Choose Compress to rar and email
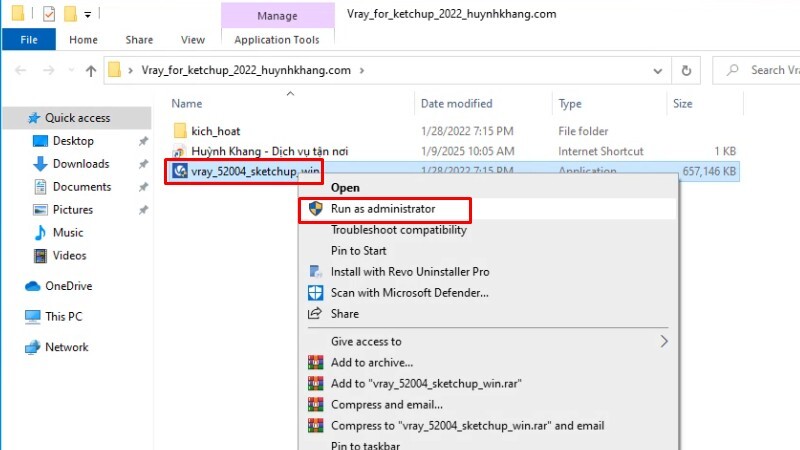 (467, 426)
